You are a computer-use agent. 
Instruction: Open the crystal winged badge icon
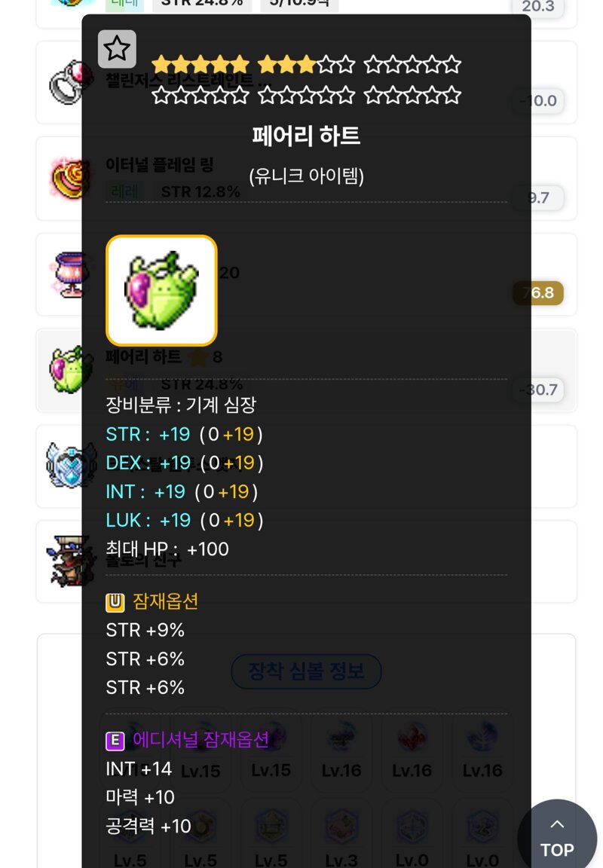(69, 466)
